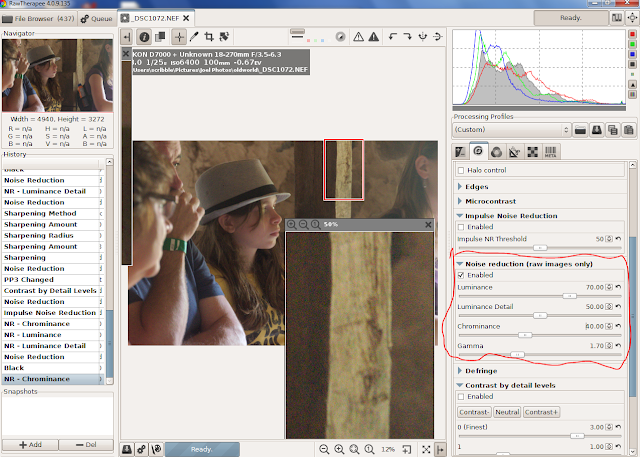The image size is (640, 457).
Task: Click the Neutral button
Action: [x=507, y=413]
